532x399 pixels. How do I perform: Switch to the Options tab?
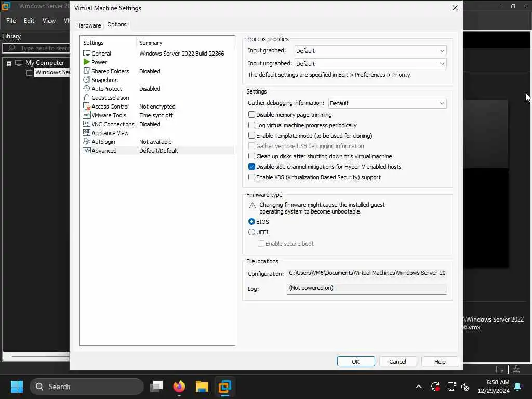point(117,24)
